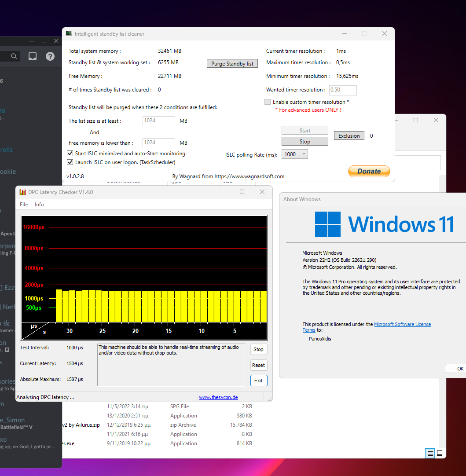Image resolution: width=466 pixels, height=476 pixels.
Task: Click the search magnifier icon in dark window
Action: (14, 56)
